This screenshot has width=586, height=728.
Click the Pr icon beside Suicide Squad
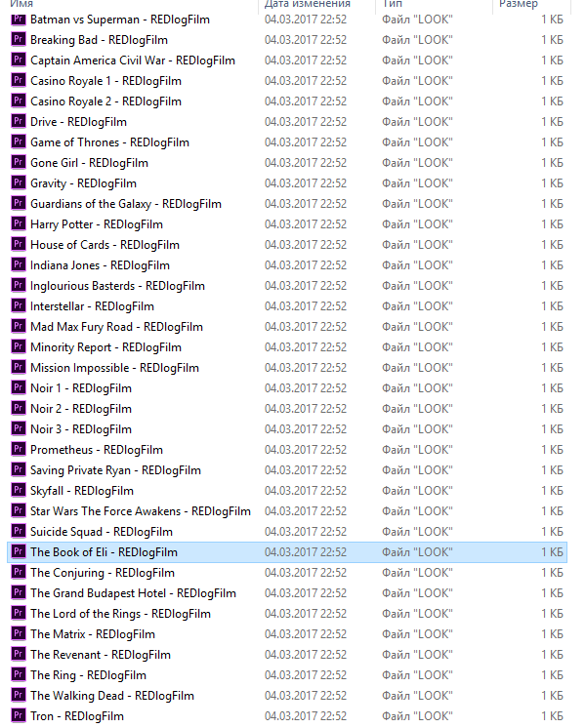pos(19,532)
